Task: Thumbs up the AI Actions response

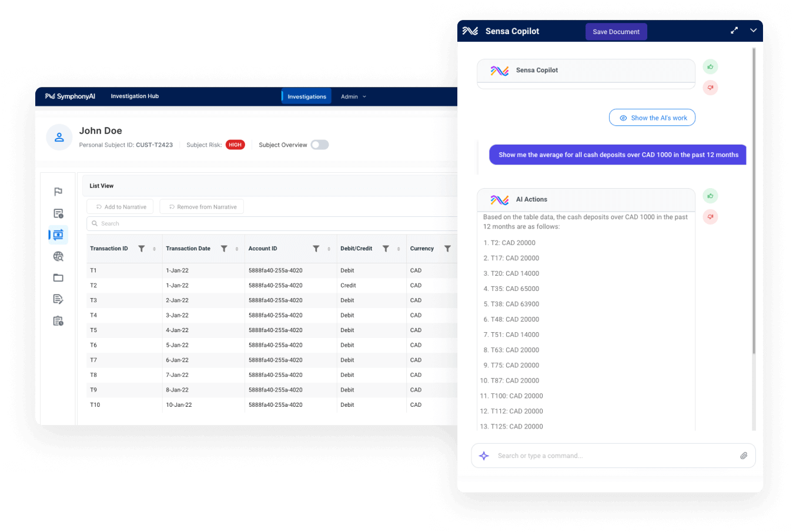Action: pyautogui.click(x=711, y=196)
